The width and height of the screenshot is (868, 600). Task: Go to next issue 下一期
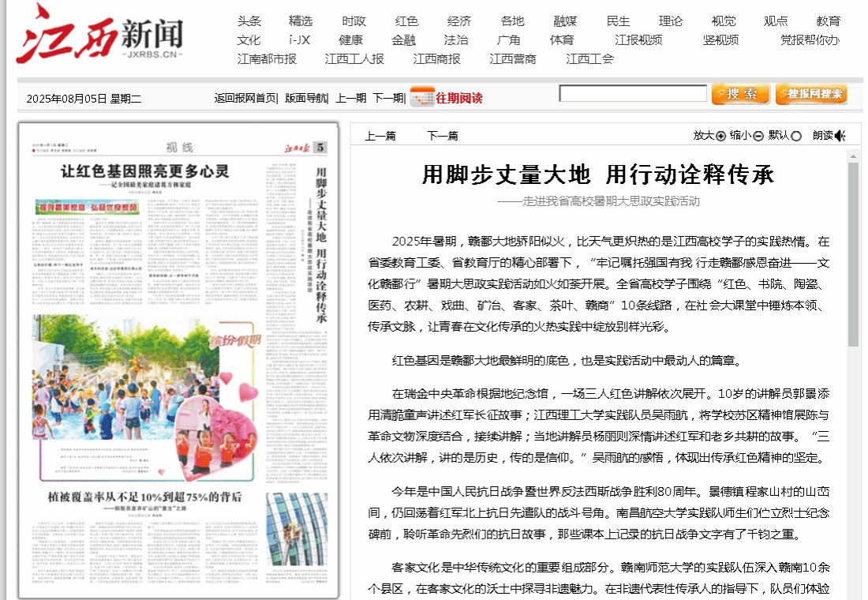click(388, 98)
